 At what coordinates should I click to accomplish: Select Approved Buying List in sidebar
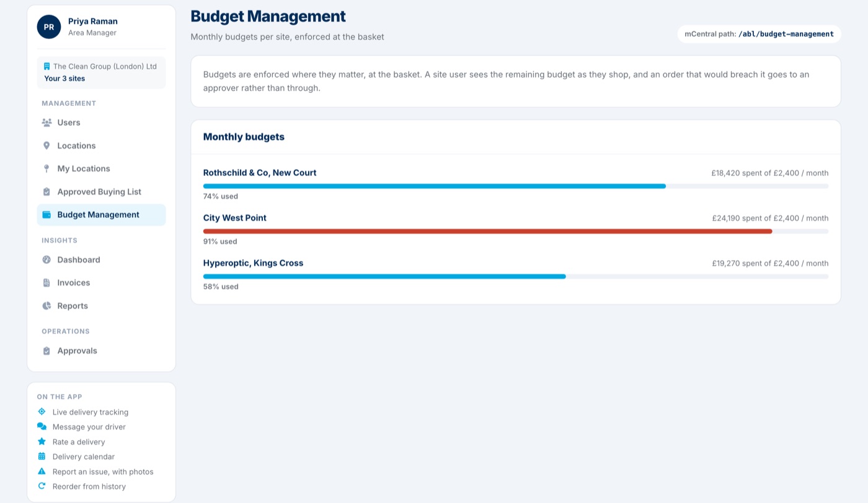(101, 192)
